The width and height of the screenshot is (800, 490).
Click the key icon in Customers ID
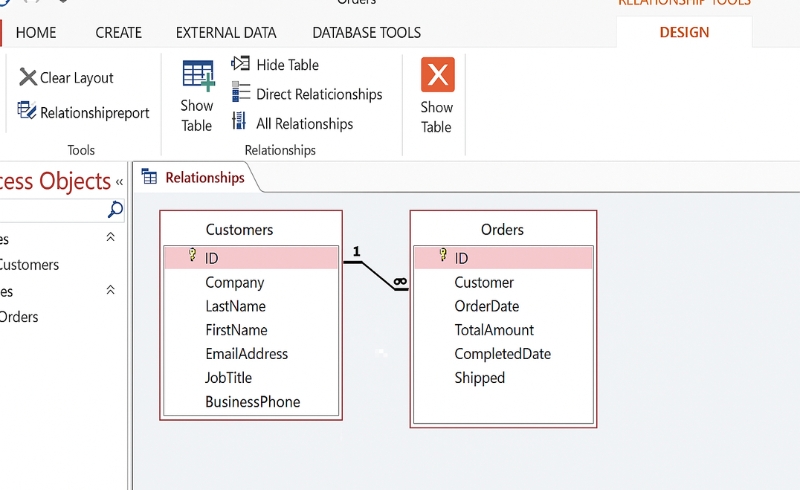coord(192,254)
